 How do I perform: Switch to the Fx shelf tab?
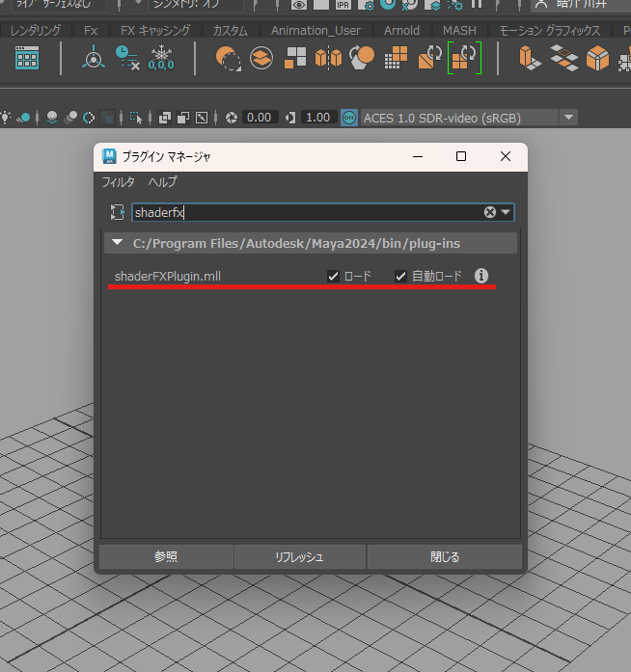[91, 31]
